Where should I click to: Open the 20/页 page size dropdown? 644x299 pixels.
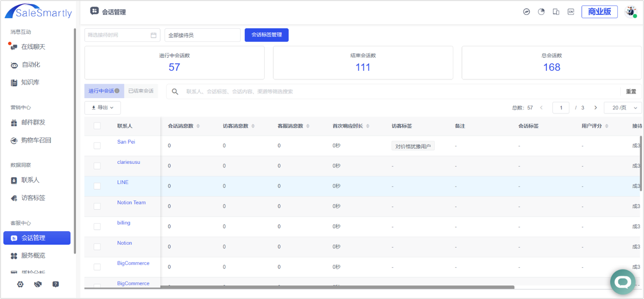click(x=623, y=108)
